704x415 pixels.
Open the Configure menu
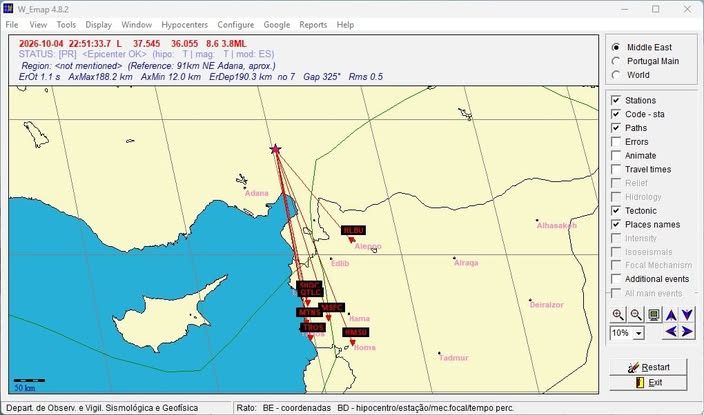pos(236,25)
